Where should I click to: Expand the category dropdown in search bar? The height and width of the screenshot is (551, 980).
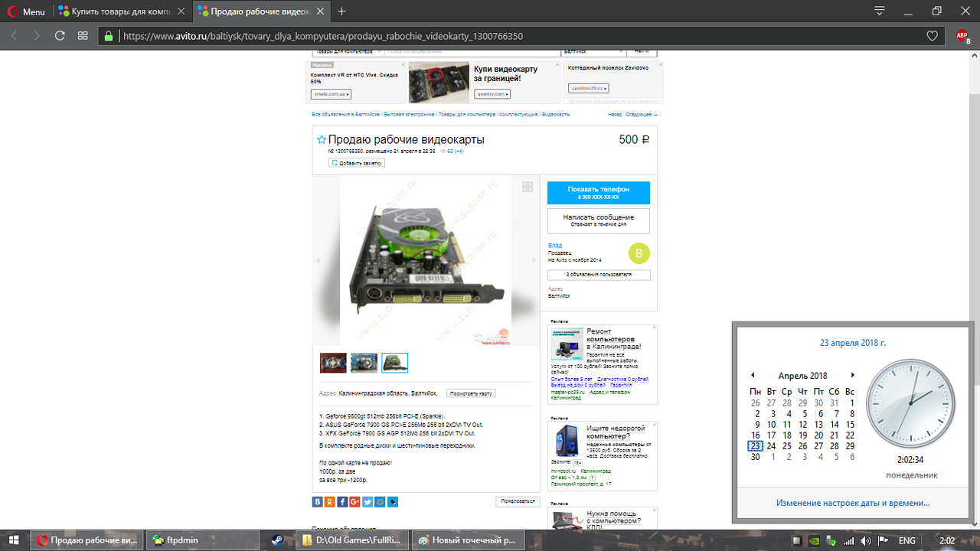point(348,51)
